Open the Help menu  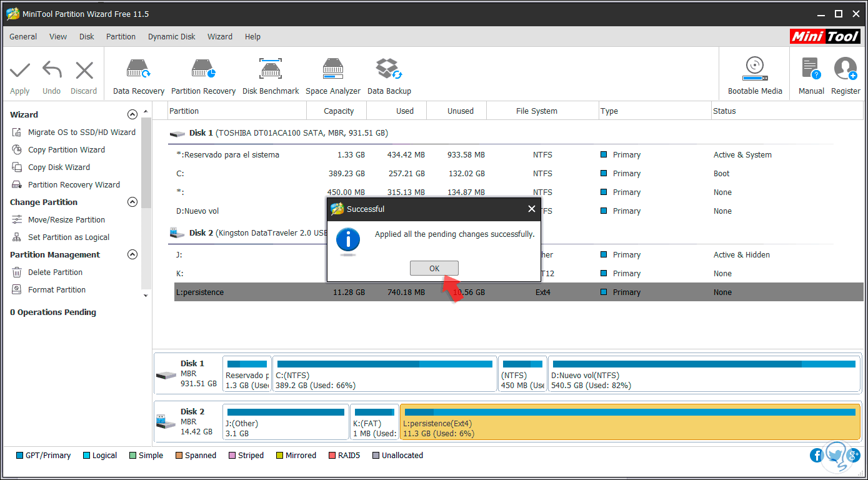(x=252, y=37)
